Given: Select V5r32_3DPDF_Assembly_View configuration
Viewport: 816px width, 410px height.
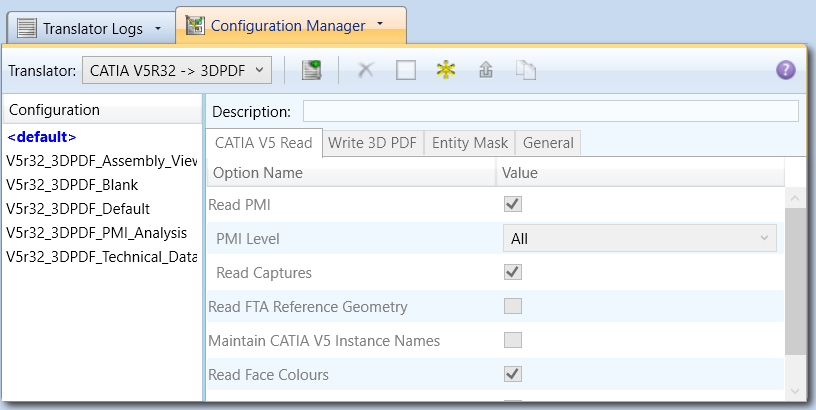Looking at the screenshot, I should point(102,161).
